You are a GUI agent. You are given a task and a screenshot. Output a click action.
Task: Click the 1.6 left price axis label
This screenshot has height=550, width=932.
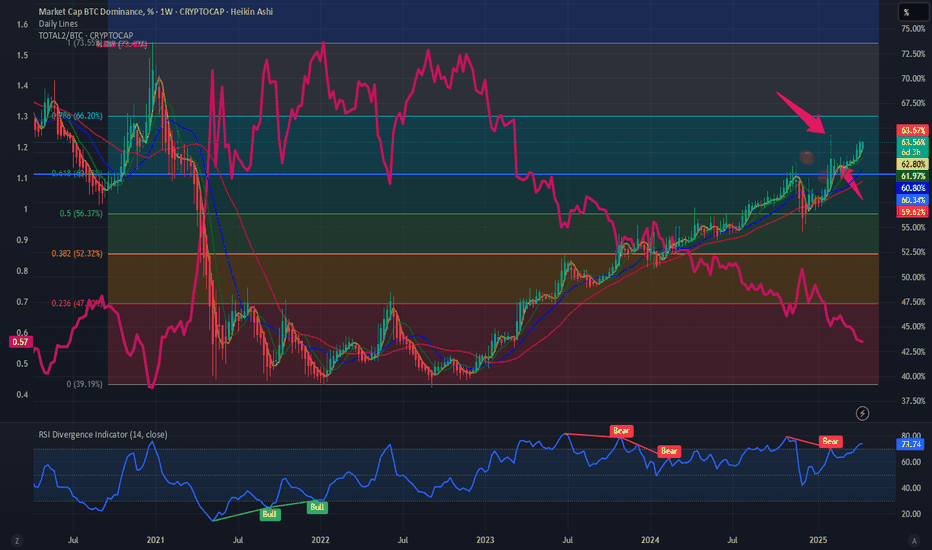[23, 24]
